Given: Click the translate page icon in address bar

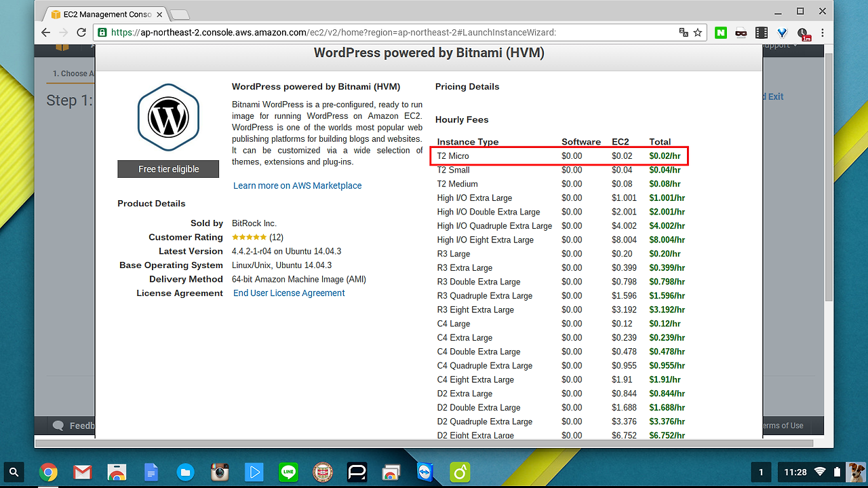Looking at the screenshot, I should click(684, 33).
